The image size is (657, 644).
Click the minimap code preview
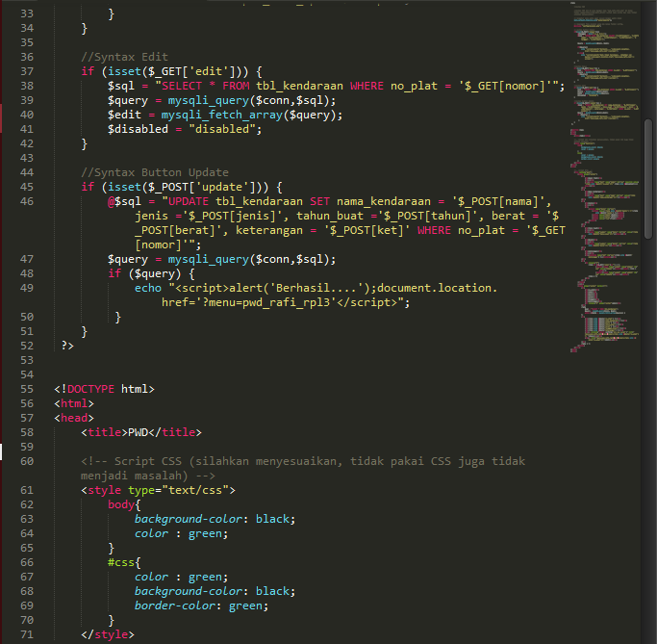tap(605, 176)
